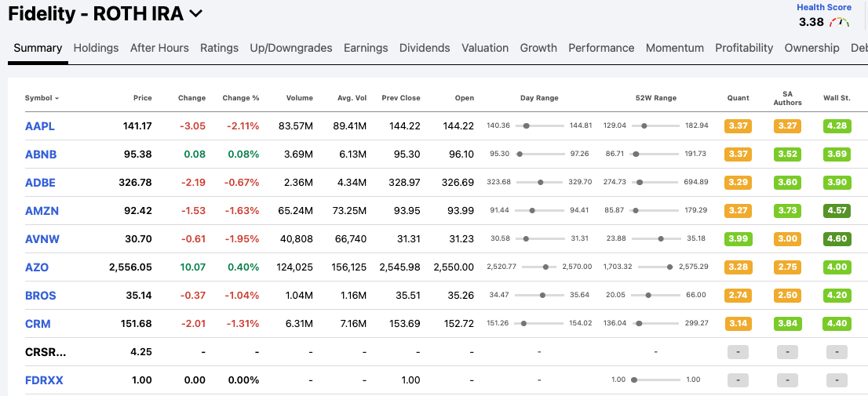Click the Health Score value 3.38
This screenshot has width=868, height=396.
pos(811,23)
